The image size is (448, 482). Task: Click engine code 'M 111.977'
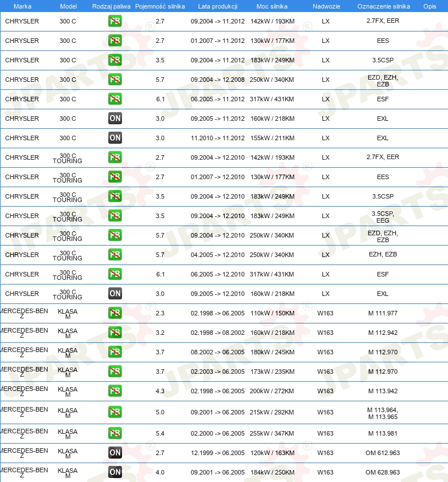383,313
